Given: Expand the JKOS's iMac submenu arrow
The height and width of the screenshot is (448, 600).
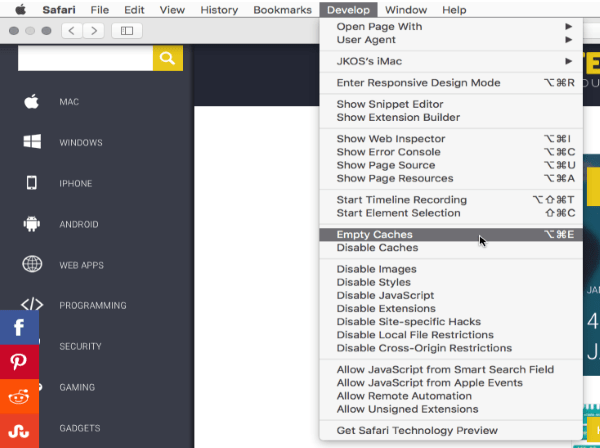Looking at the screenshot, I should [x=569, y=61].
